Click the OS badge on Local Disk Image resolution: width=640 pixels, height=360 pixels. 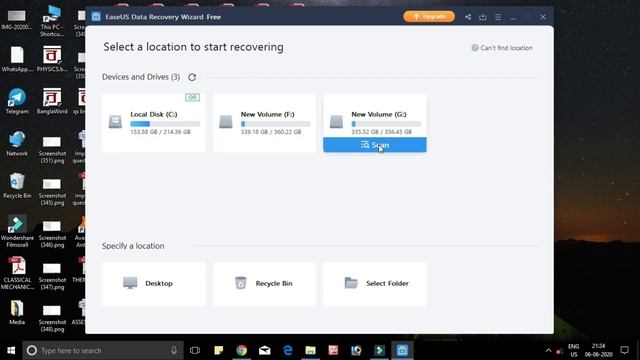192,97
